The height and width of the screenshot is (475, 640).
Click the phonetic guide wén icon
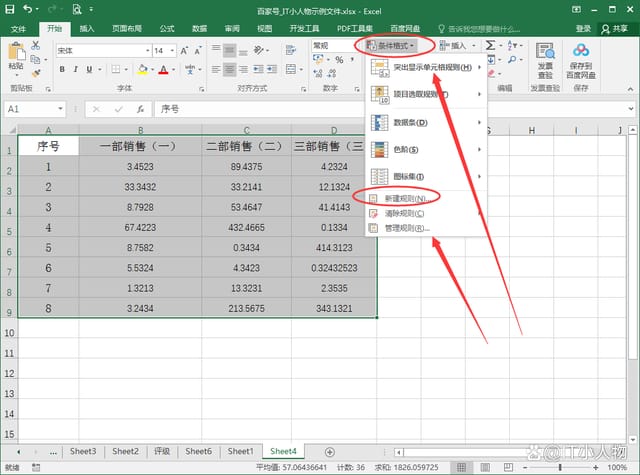tap(190, 69)
